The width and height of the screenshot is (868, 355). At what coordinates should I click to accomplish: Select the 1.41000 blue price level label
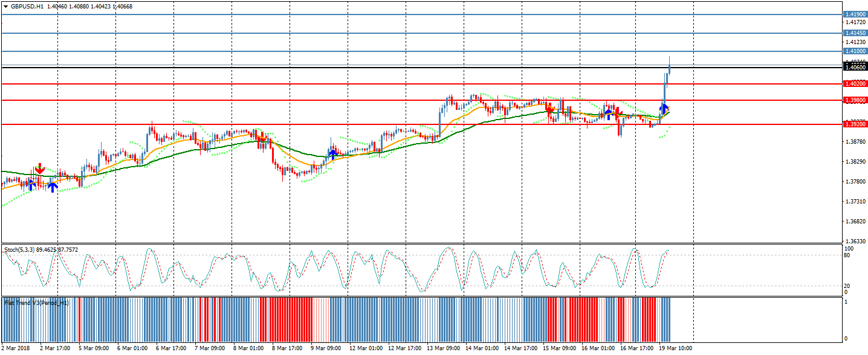(x=855, y=51)
